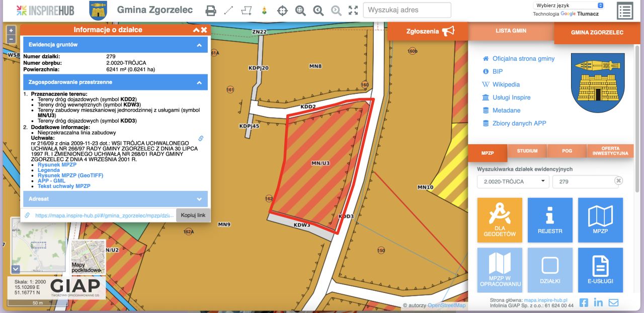Click the print map icon
644x313 pixels.
pyautogui.click(x=211, y=10)
